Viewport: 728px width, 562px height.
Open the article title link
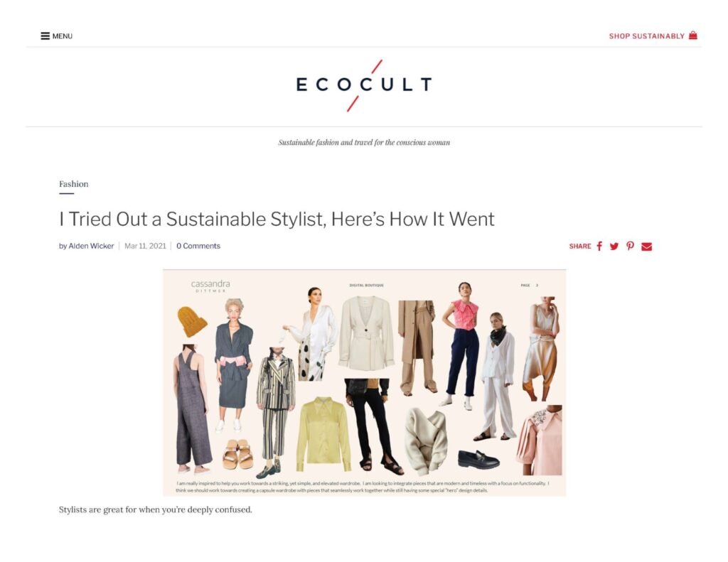(x=277, y=219)
